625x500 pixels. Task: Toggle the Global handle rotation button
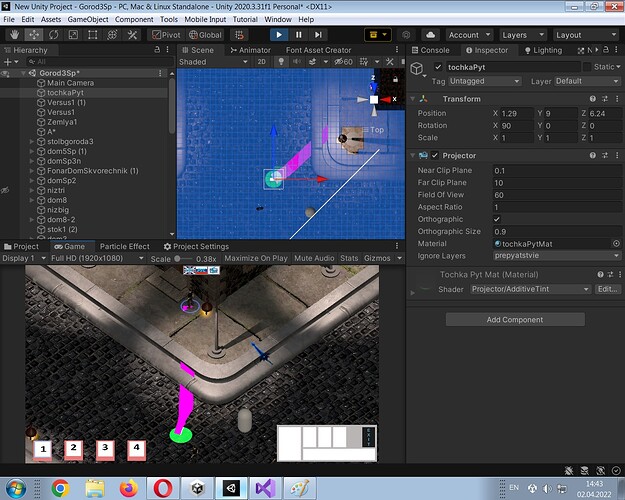pos(205,35)
